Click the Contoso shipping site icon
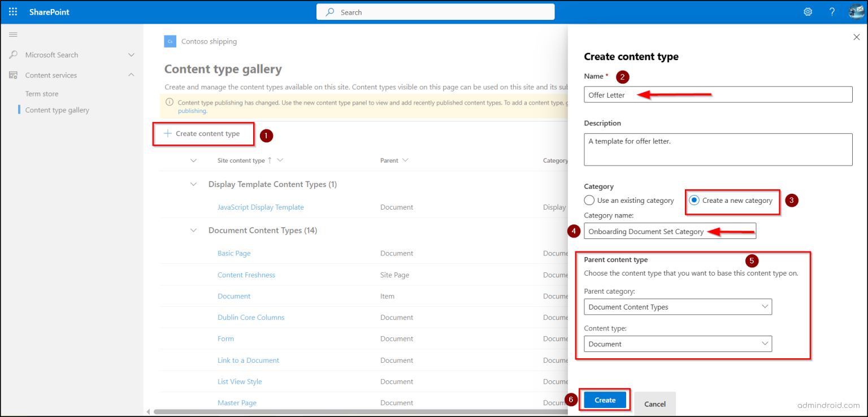 pos(170,41)
